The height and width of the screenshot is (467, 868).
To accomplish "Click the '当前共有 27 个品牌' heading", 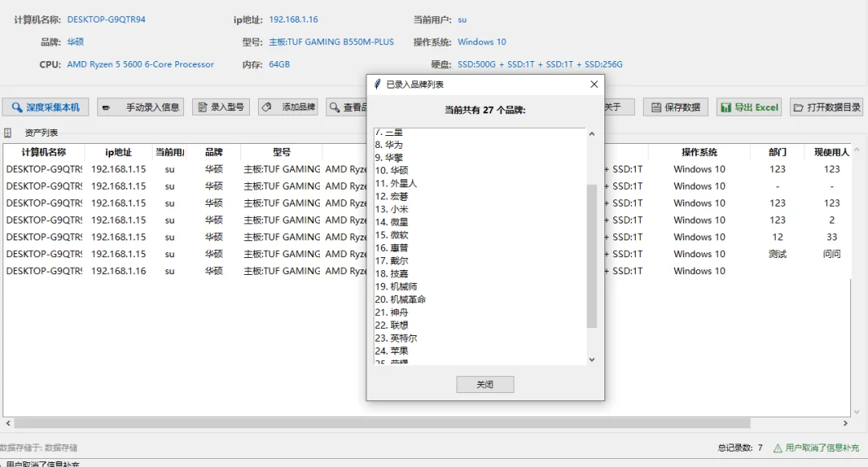I will tap(485, 110).
